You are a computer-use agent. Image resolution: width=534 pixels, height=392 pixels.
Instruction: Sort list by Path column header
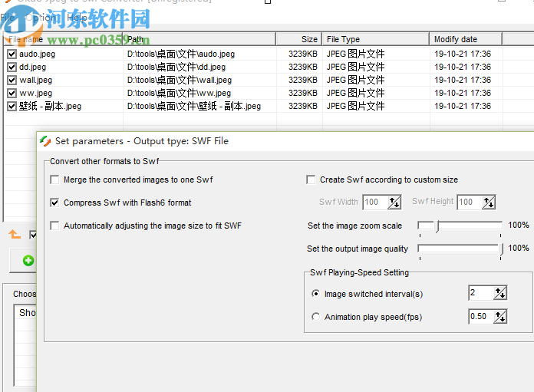tap(199, 39)
